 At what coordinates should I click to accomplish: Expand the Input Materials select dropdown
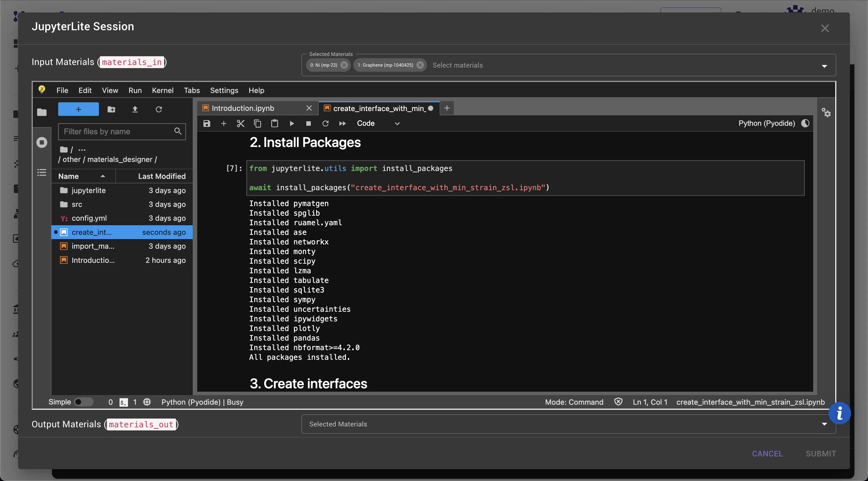click(824, 66)
